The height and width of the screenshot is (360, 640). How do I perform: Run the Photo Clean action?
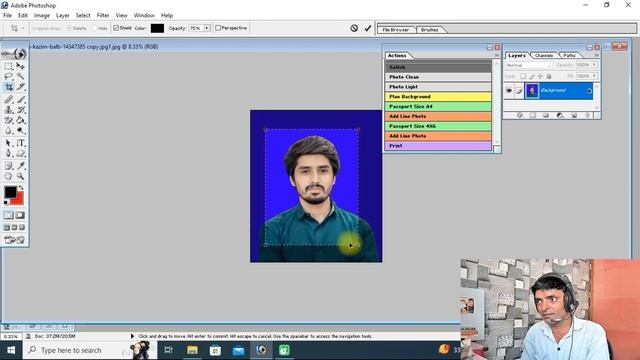pos(438,77)
